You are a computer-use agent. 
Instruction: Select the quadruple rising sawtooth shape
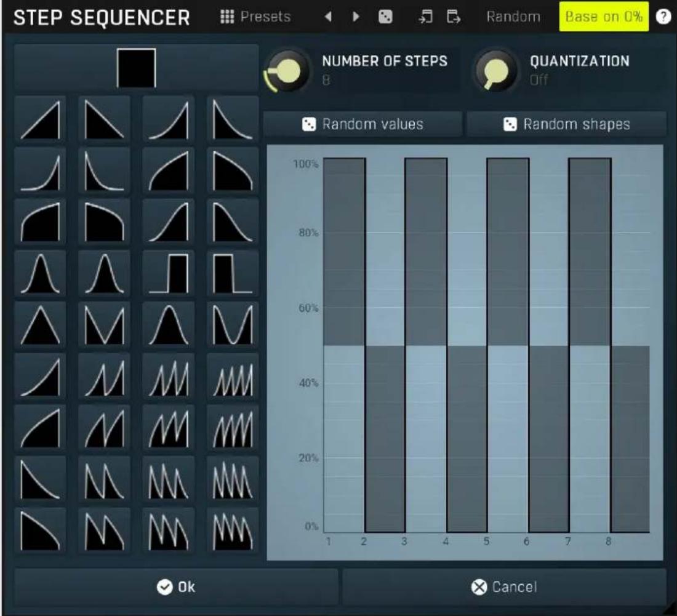[232, 377]
